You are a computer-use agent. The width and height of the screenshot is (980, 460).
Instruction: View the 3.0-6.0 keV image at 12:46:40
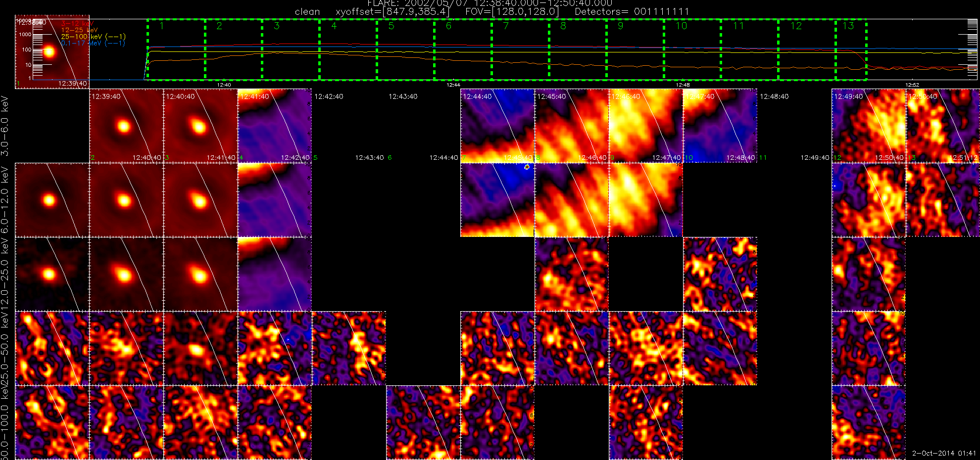pyautogui.click(x=646, y=126)
